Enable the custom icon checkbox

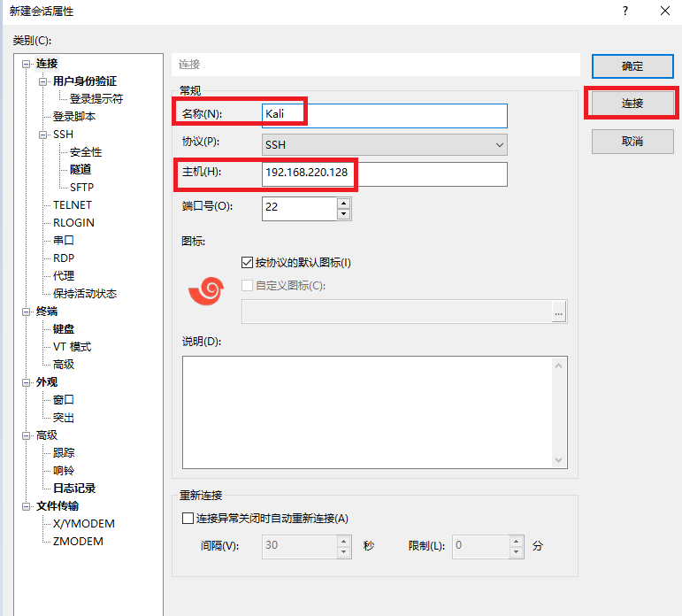pos(248,286)
